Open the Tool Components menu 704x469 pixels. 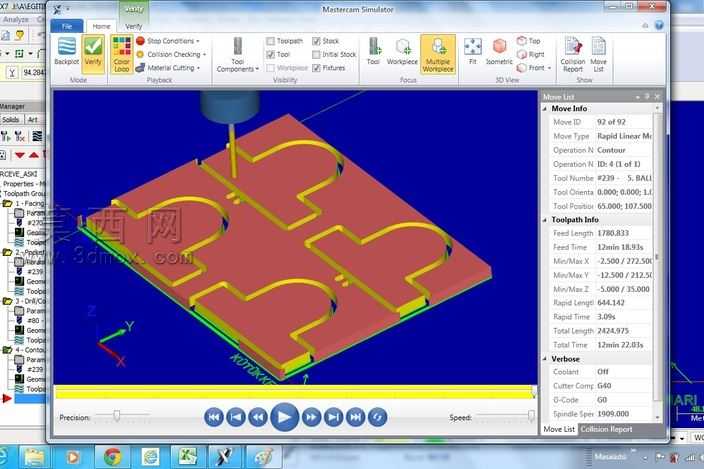238,55
